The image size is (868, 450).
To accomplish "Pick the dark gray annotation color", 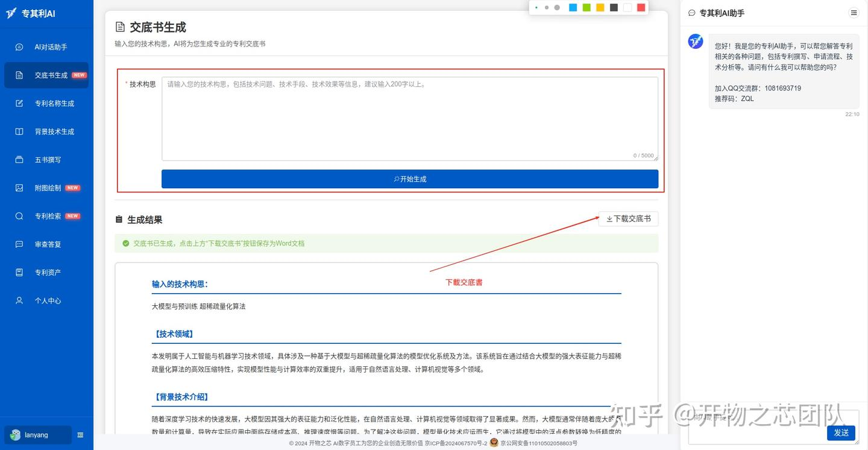I will click(614, 8).
